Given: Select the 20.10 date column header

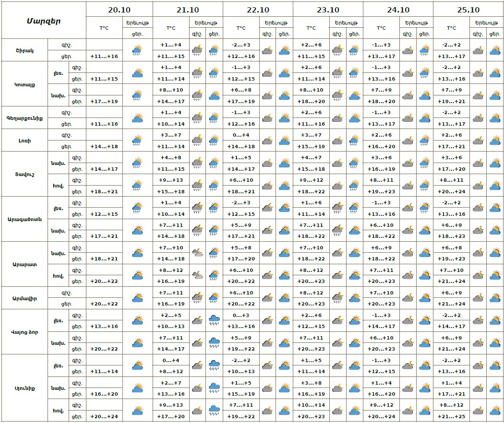Looking at the screenshot, I should pyautogui.click(x=119, y=10).
